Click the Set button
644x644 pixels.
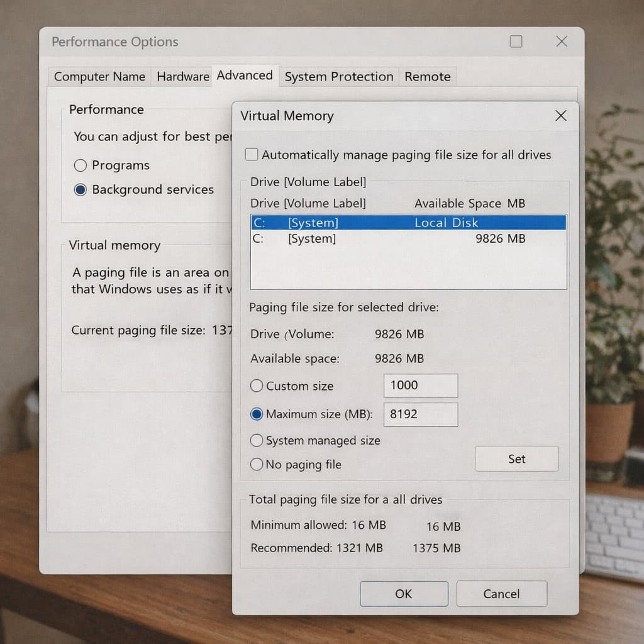point(516,459)
